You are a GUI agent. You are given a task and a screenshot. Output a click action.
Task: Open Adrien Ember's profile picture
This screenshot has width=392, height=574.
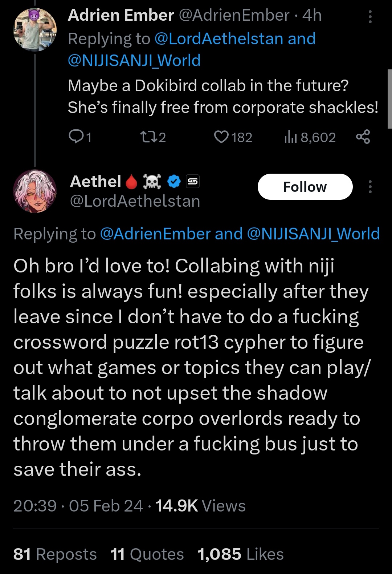point(35,29)
